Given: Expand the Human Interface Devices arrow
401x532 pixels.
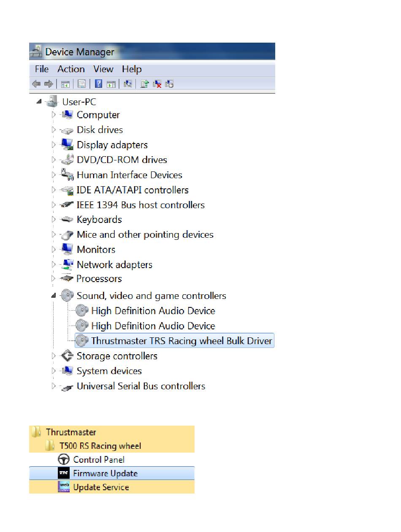Looking at the screenshot, I should coord(54,174).
